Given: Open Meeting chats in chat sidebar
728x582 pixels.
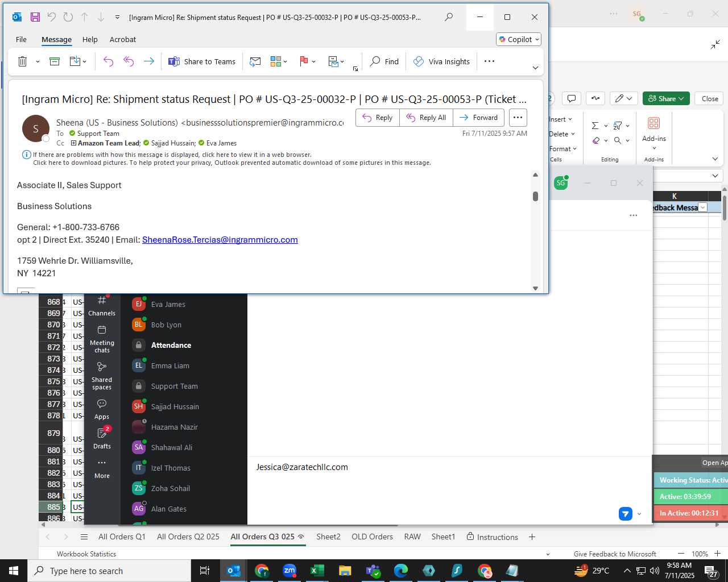Looking at the screenshot, I should [102, 339].
